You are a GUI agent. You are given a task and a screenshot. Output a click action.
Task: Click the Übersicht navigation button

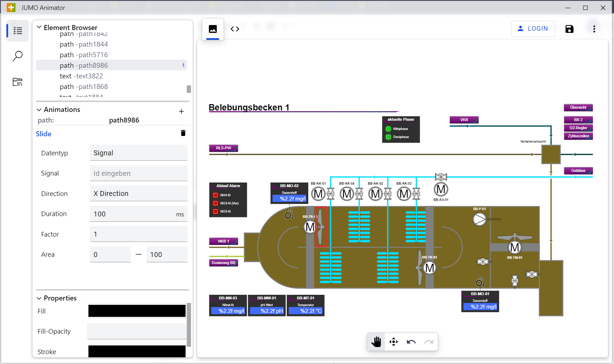[578, 108]
